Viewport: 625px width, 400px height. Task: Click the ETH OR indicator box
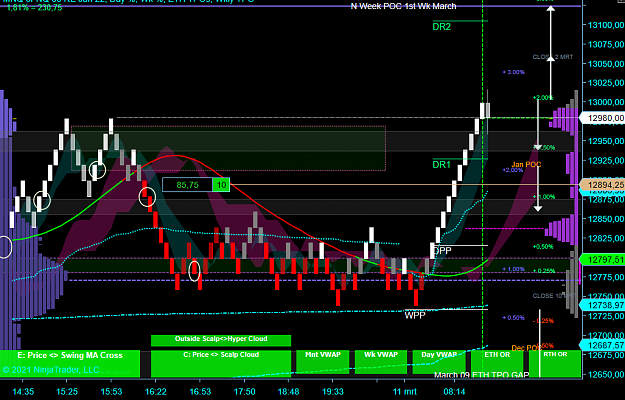tap(497, 364)
